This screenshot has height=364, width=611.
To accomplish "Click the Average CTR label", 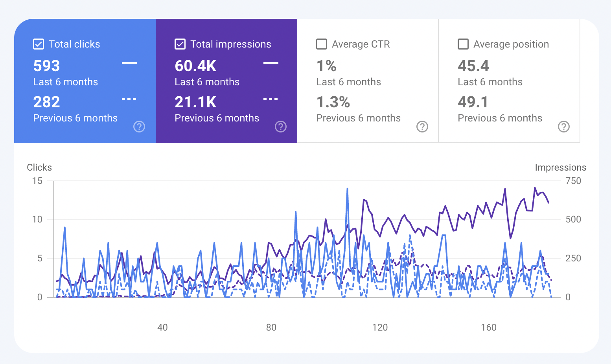I will (x=361, y=44).
